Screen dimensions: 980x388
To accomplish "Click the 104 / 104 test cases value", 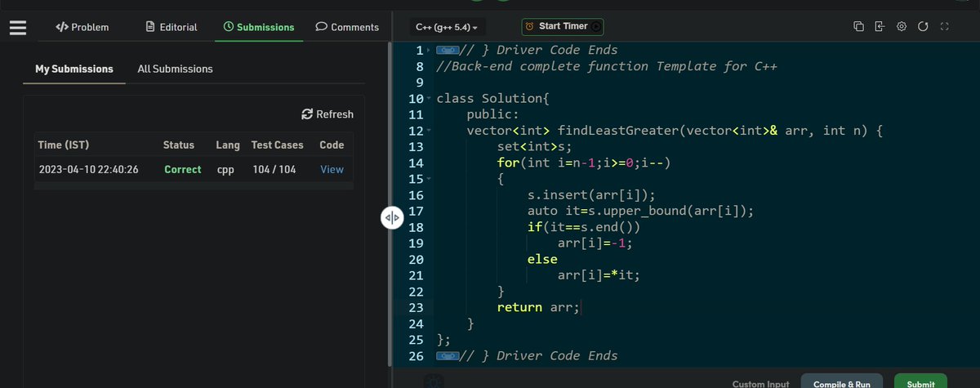I will tap(275, 170).
